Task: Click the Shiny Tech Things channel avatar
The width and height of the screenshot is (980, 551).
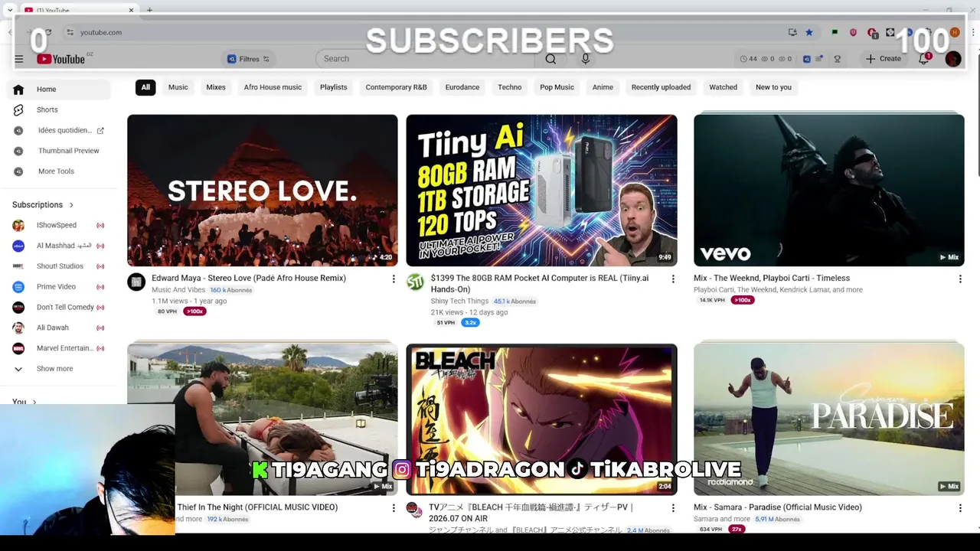Action: 415,282
